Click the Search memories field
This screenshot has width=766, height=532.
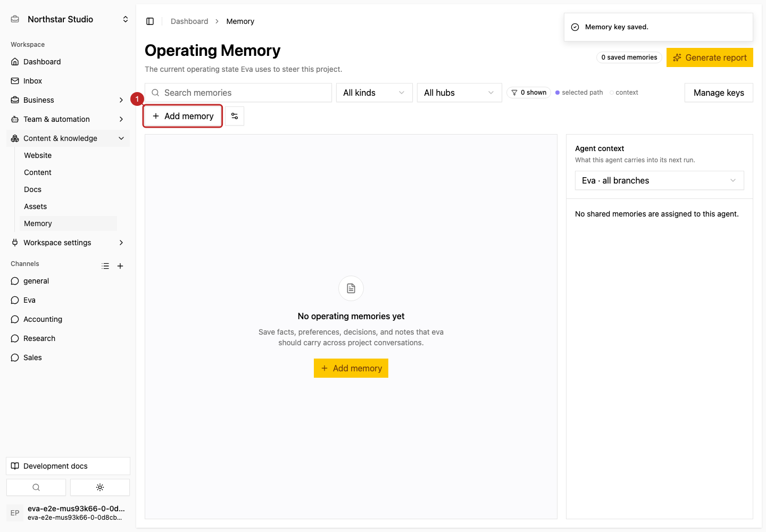coord(238,93)
